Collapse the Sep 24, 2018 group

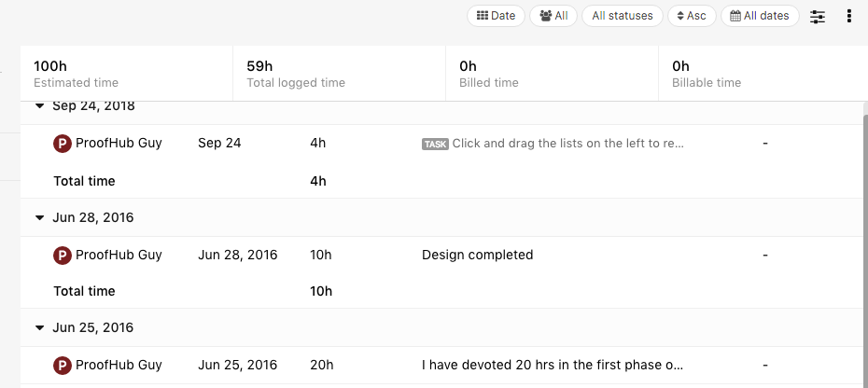click(39, 106)
